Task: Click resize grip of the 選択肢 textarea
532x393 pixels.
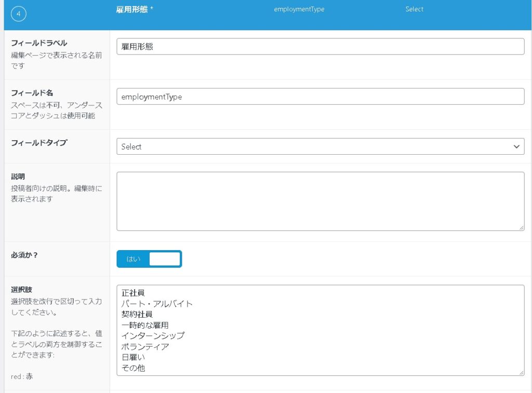Action: pos(521,372)
